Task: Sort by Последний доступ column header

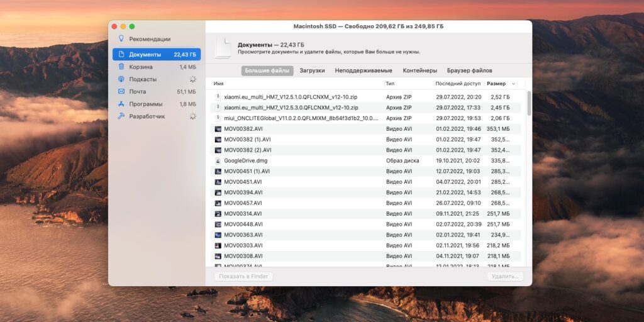Action: point(458,84)
